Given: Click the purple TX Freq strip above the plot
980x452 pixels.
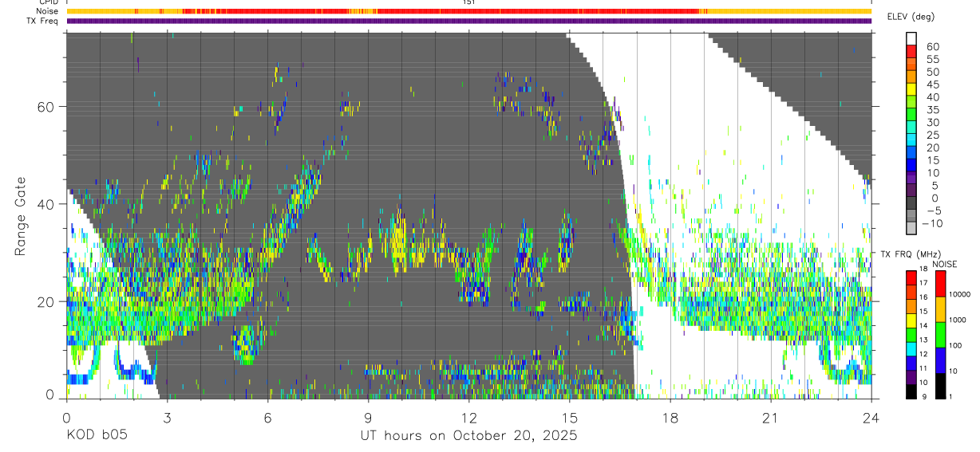Looking at the screenshot, I should (469, 21).
